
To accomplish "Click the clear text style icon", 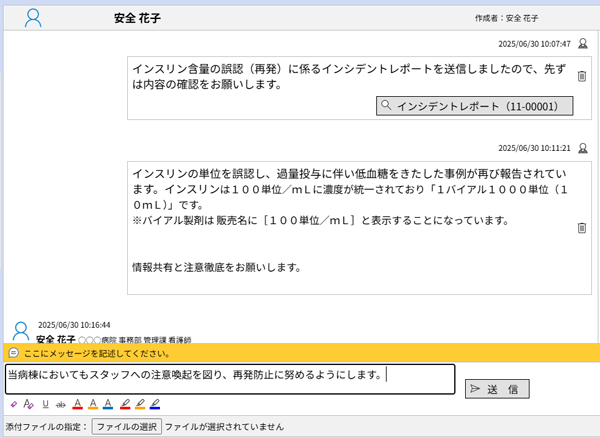I will [28, 404].
